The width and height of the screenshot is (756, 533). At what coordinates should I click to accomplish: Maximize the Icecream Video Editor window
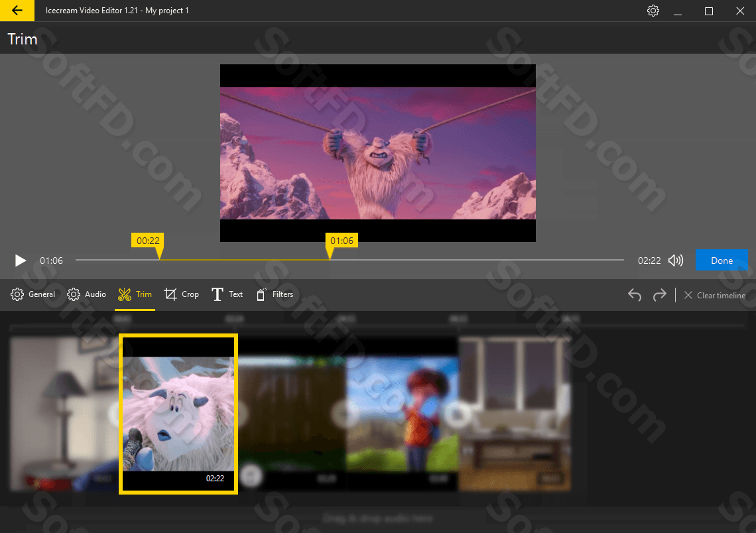(x=708, y=11)
